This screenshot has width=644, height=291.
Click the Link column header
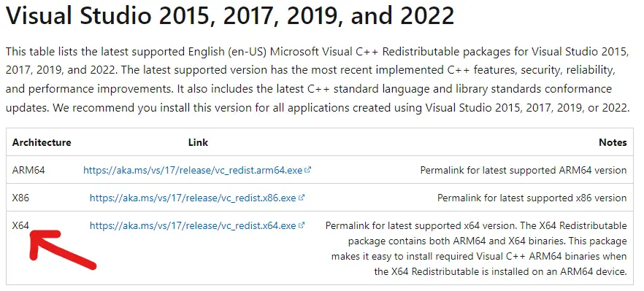(198, 142)
